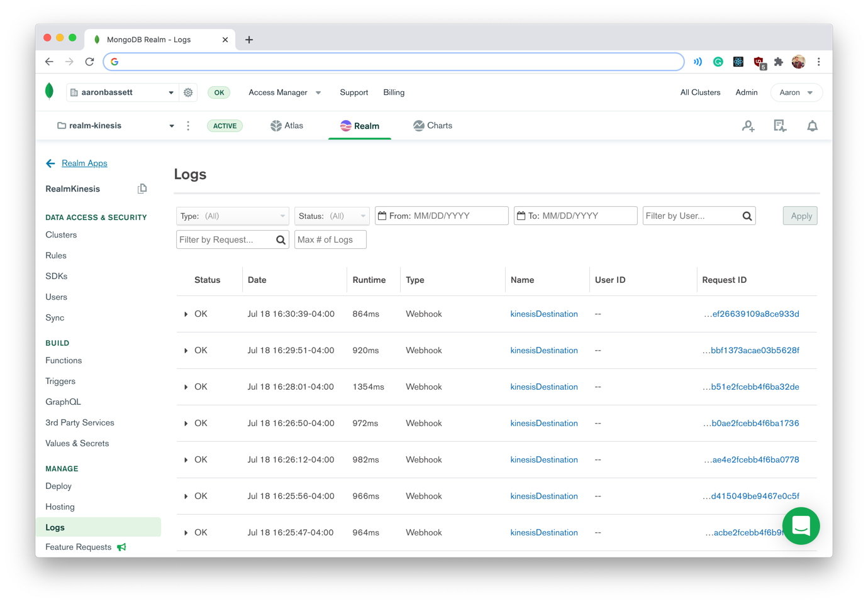The height and width of the screenshot is (604, 868).
Task: Open the Billing menu item
Action: pyautogui.click(x=394, y=92)
